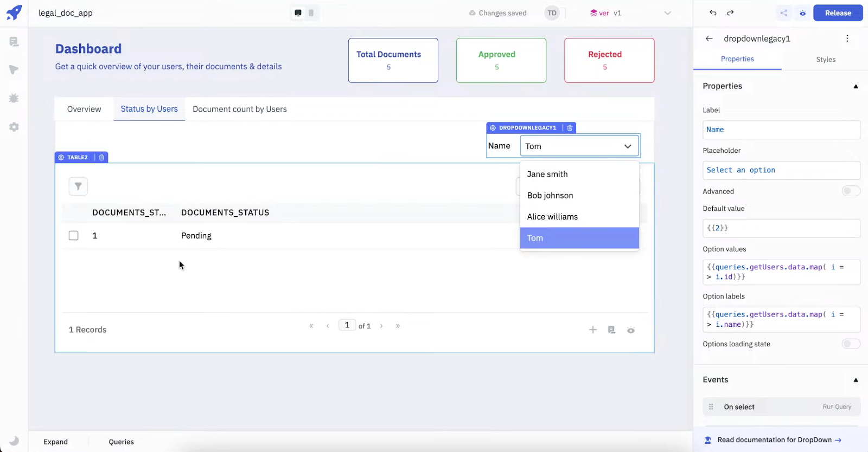This screenshot has height=452, width=868.
Task: Collapse the Events section
Action: coord(856,380)
